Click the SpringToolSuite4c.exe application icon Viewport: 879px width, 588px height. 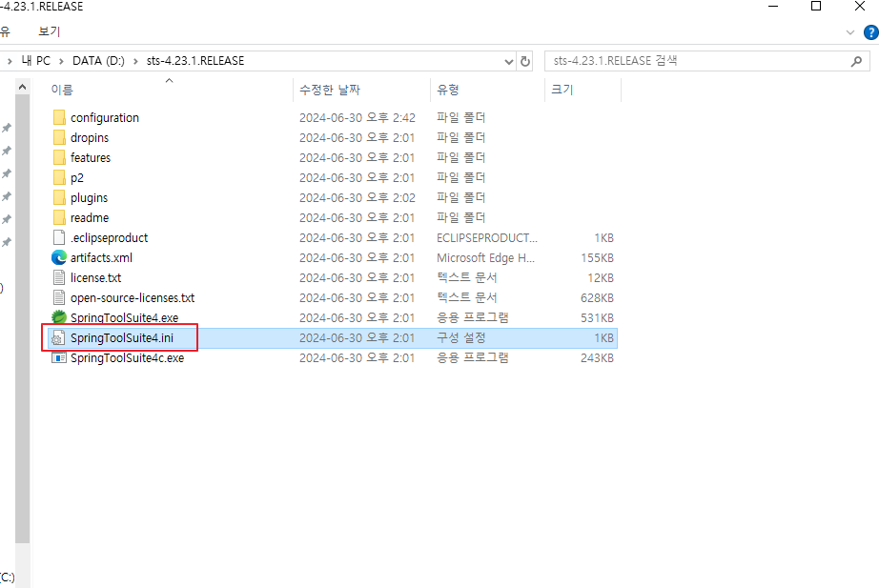click(59, 357)
